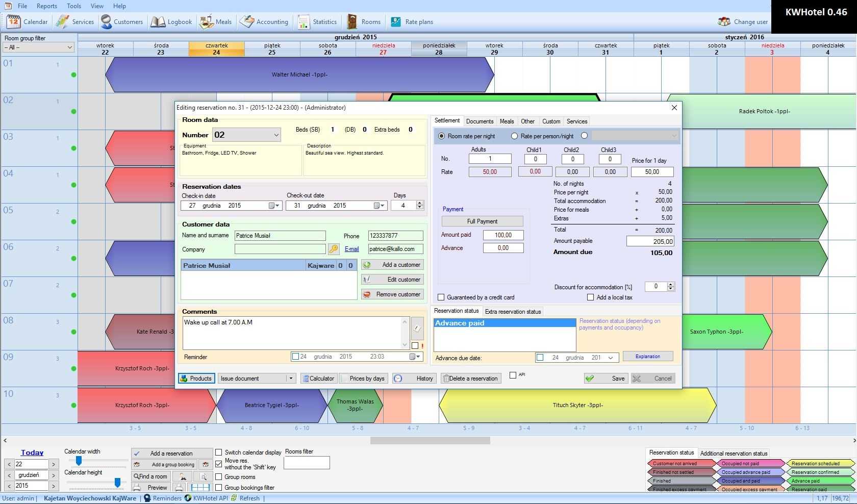The height and width of the screenshot is (504, 857).
Task: Check the Add a local tax box
Action: 591,297
